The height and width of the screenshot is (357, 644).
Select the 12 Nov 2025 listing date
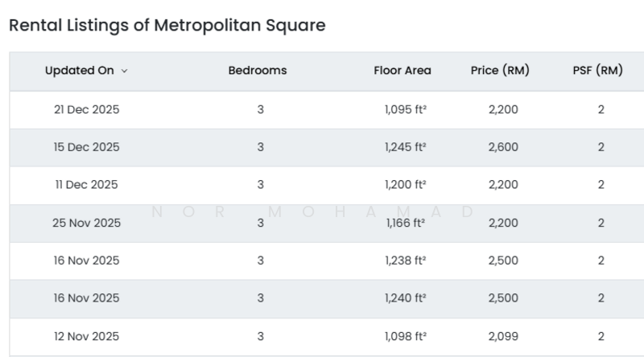pos(86,336)
